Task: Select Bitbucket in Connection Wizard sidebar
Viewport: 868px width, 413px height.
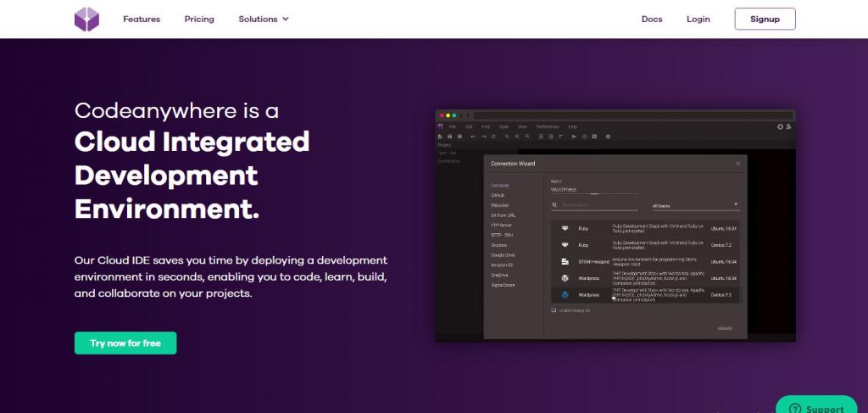Action: point(499,205)
